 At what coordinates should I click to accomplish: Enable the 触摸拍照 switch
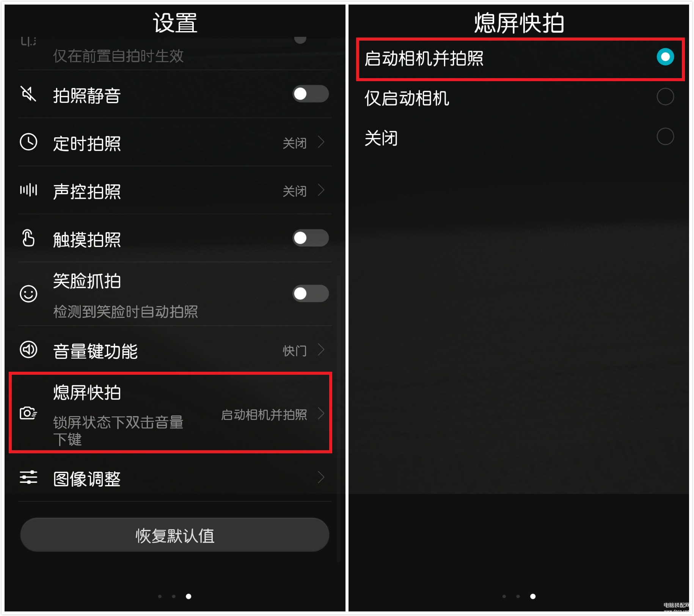[311, 238]
